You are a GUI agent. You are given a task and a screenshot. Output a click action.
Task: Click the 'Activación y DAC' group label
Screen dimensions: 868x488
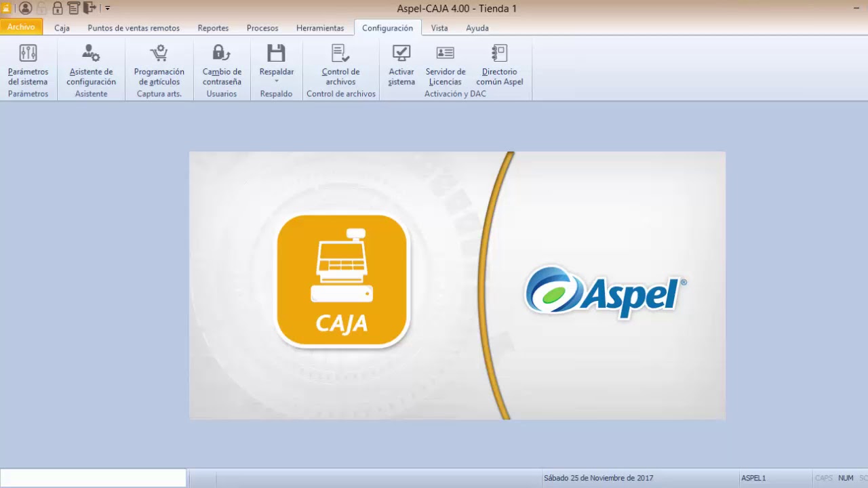455,94
